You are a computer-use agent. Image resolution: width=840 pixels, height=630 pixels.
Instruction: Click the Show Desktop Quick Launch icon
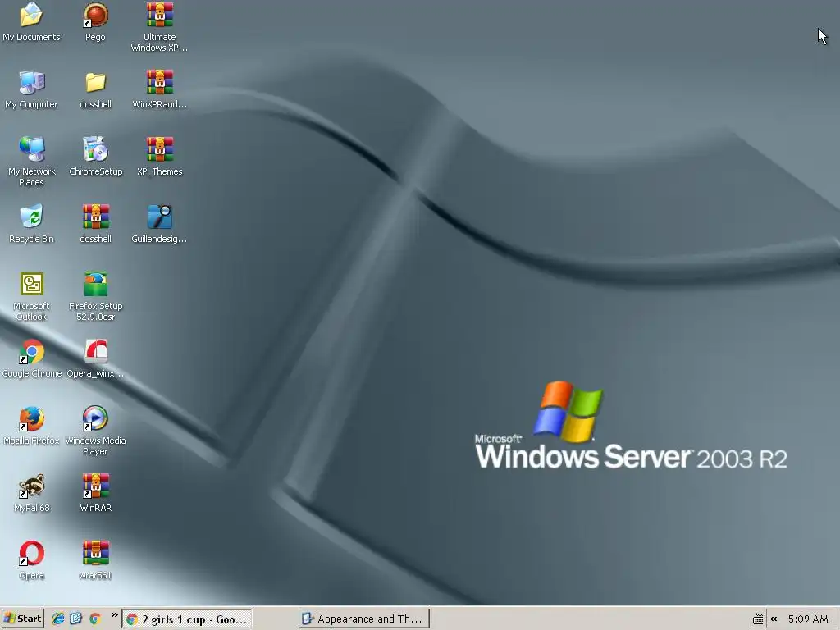click(76, 619)
